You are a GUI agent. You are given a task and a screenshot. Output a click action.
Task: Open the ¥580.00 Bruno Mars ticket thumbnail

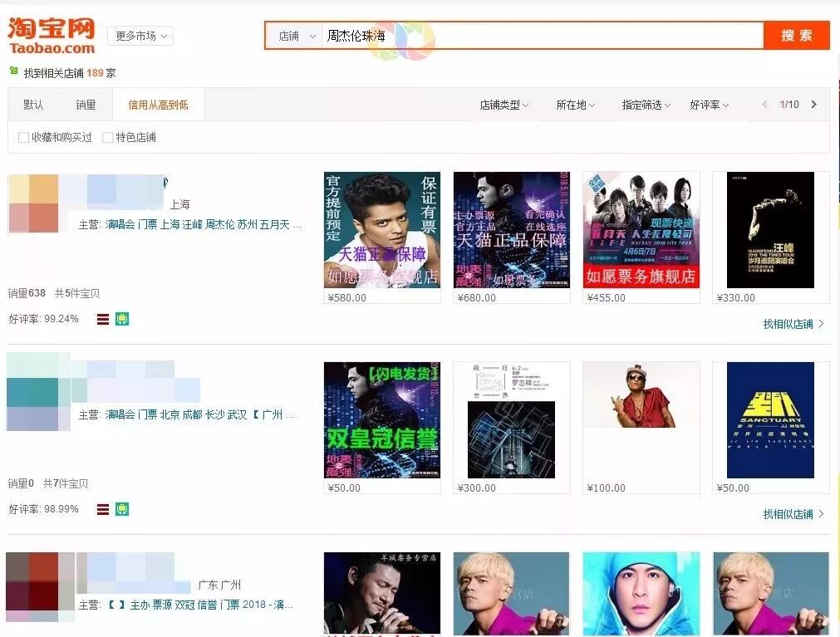tap(382, 230)
